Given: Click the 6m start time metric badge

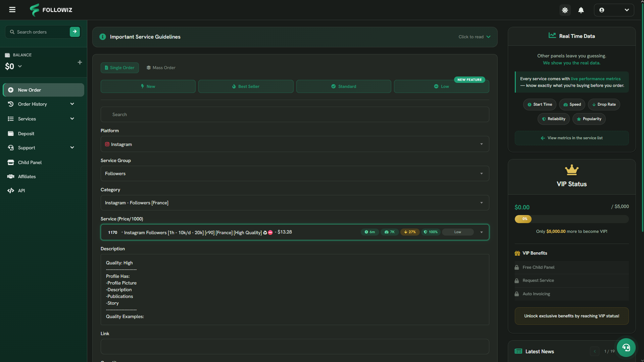Looking at the screenshot, I should (x=370, y=232).
